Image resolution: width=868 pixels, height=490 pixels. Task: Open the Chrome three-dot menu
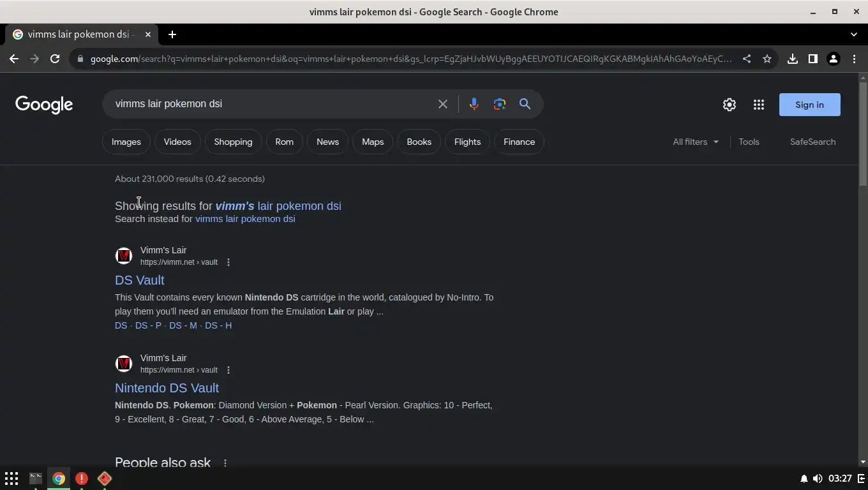click(x=854, y=59)
